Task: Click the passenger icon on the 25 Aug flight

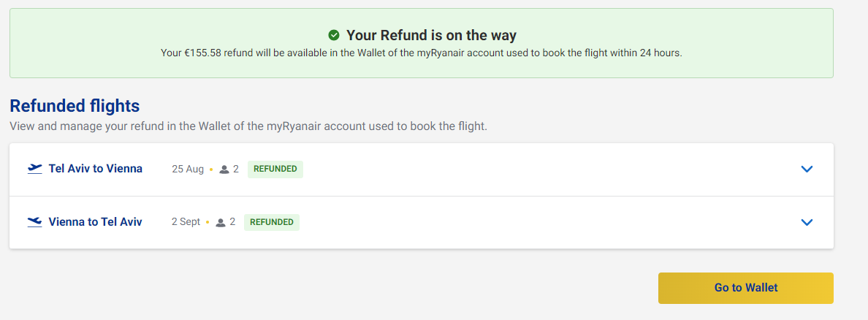Action: 224,169
